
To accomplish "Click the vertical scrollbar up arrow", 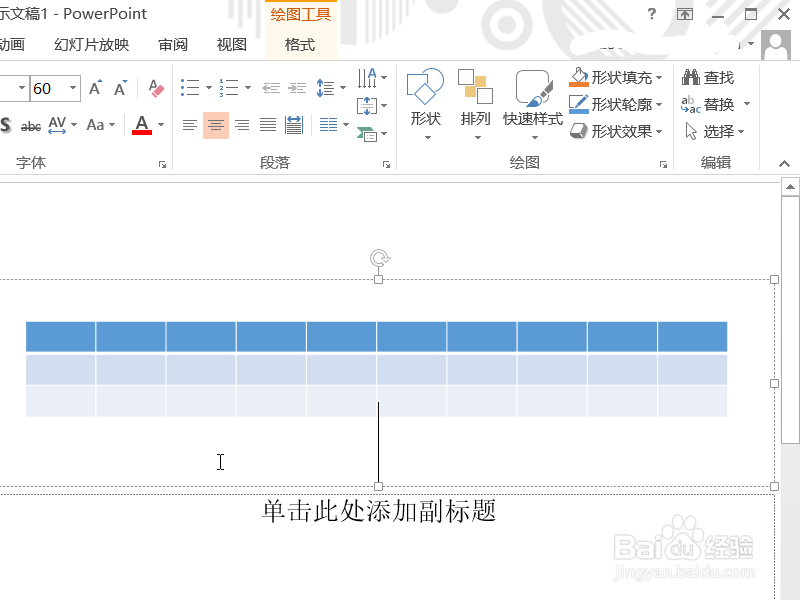I will pos(790,187).
